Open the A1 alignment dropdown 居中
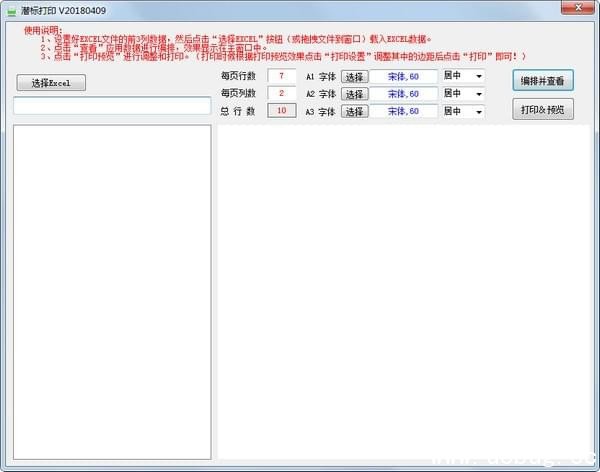The image size is (600, 472). click(x=478, y=76)
